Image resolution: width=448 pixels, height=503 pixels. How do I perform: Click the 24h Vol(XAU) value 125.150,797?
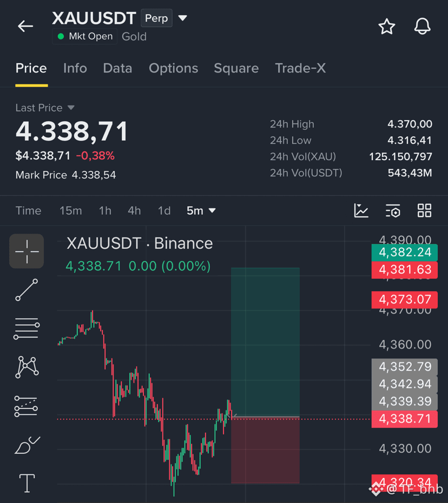[x=400, y=157]
